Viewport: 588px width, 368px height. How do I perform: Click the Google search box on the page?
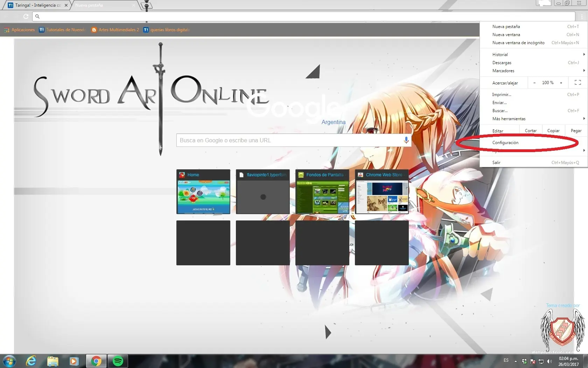point(294,140)
